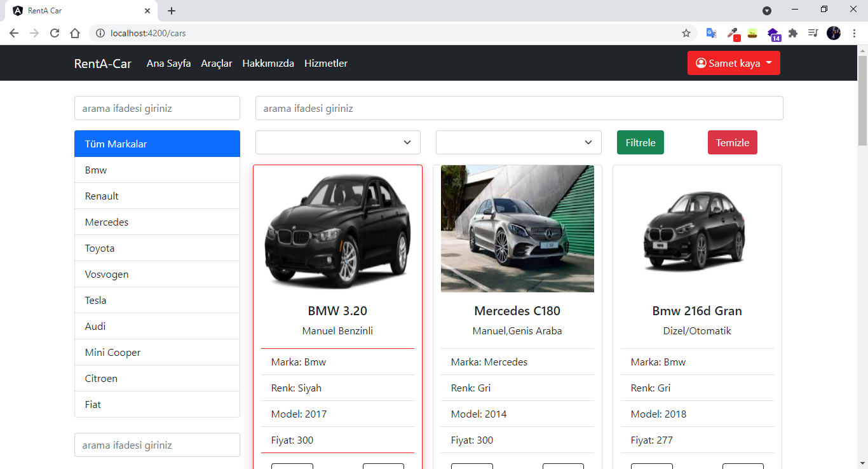Image resolution: width=868 pixels, height=469 pixels.
Task: Navigate to Araçlar in the navbar
Action: coord(217,63)
